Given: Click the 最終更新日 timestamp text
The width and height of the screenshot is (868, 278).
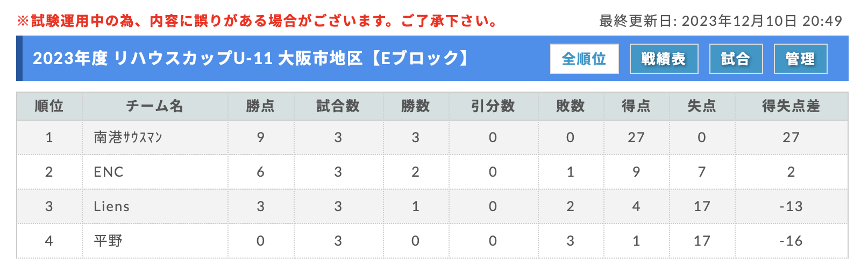Looking at the screenshot, I should click(721, 21).
